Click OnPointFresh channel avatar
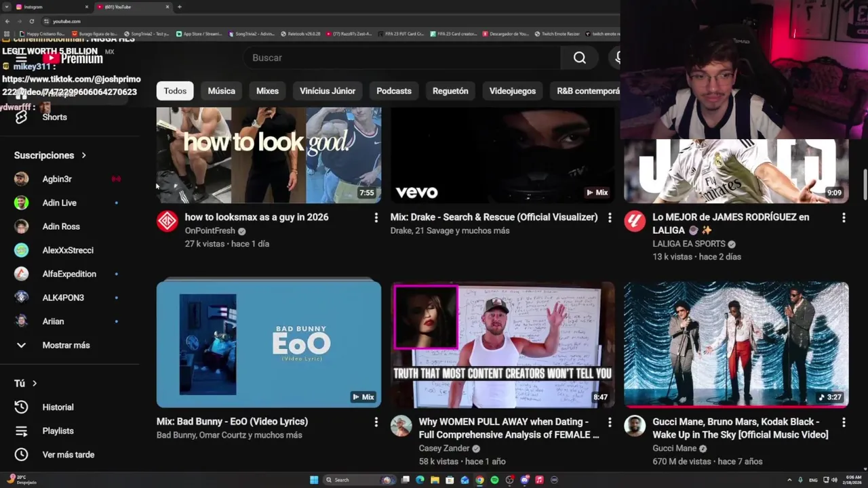 coord(167,222)
